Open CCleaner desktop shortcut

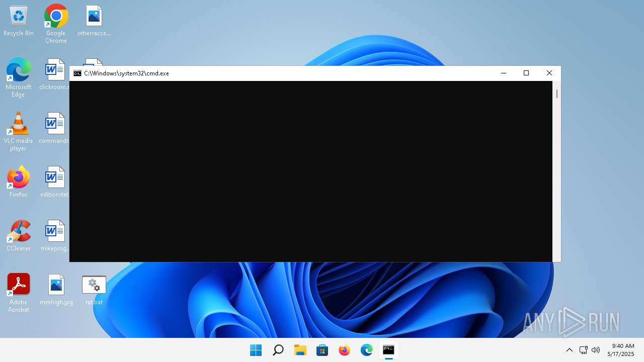[x=19, y=236]
